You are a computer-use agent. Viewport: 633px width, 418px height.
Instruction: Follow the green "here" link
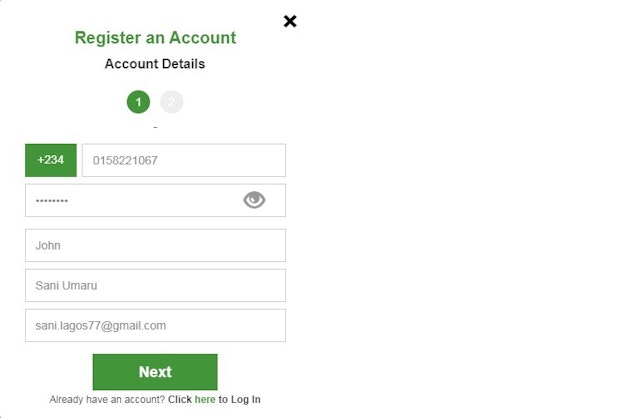pos(205,400)
